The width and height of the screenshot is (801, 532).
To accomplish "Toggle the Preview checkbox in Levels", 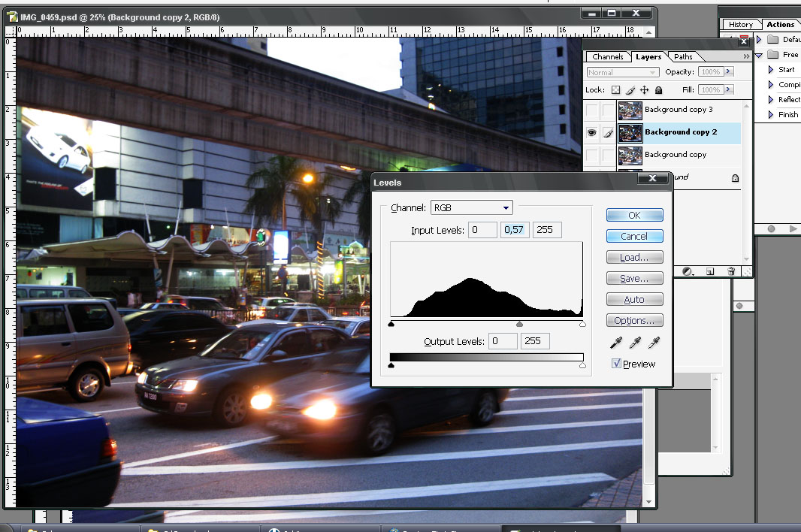I will pyautogui.click(x=617, y=364).
